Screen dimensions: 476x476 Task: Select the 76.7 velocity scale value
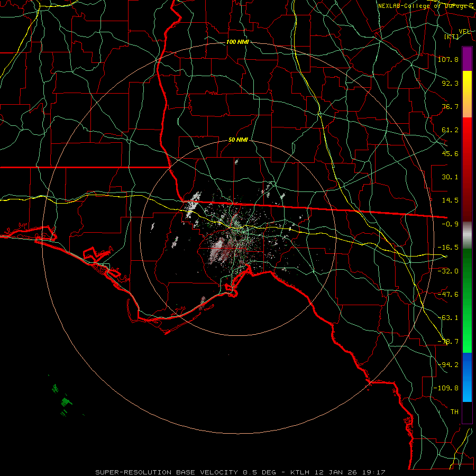pos(450,106)
